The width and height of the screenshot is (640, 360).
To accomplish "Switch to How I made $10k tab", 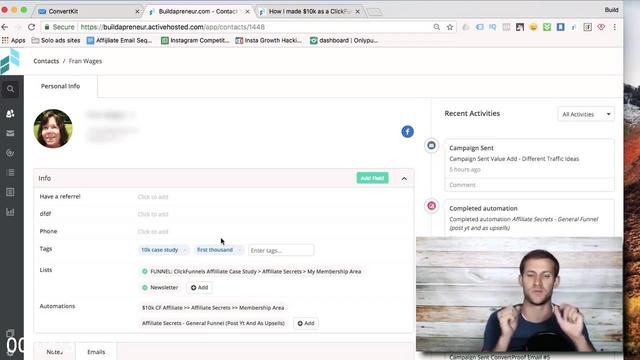I will point(309,11).
